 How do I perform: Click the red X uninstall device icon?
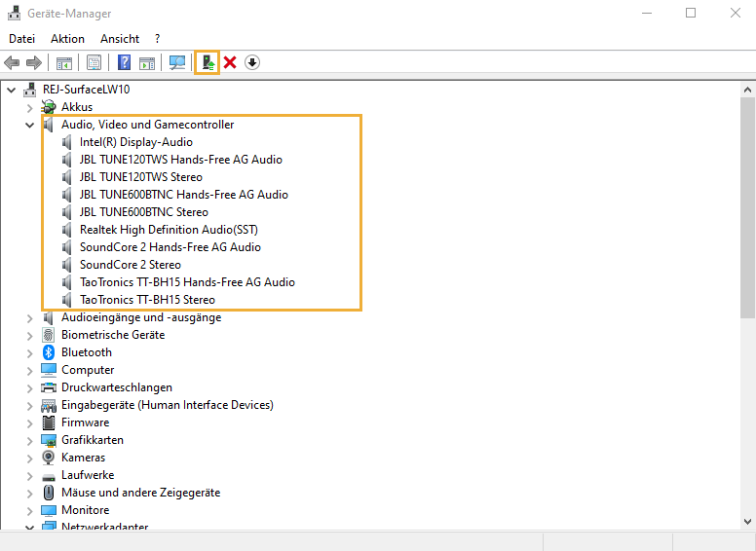point(230,62)
